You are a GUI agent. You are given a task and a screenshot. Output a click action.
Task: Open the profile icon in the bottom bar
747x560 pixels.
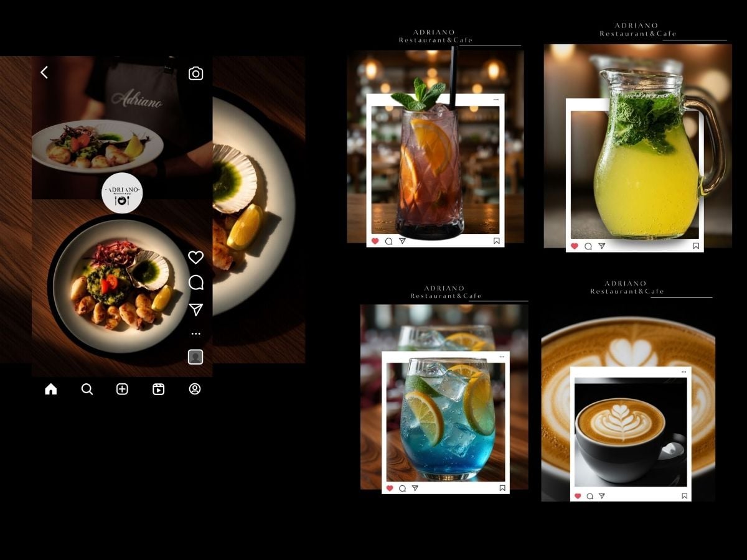[195, 389]
